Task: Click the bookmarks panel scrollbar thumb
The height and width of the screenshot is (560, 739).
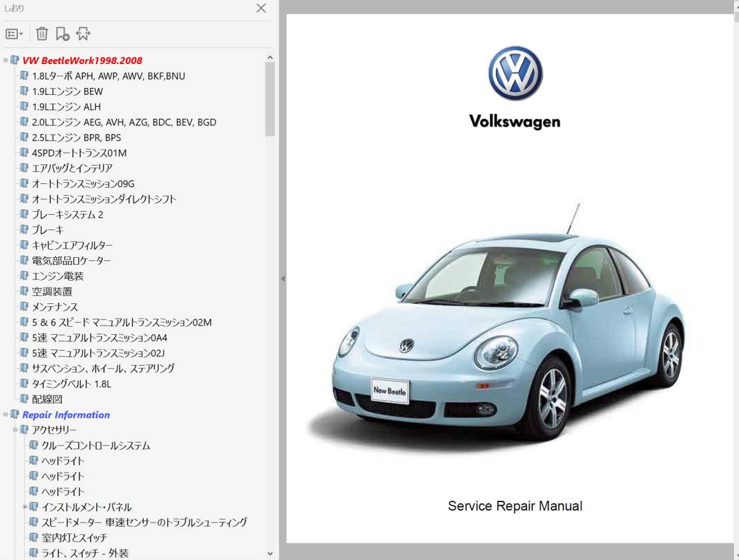Action: (x=270, y=98)
